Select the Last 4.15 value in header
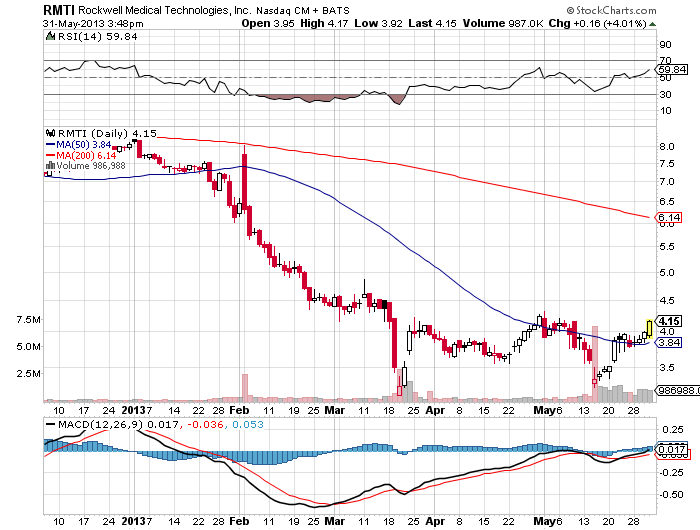The width and height of the screenshot is (700, 530). [433, 23]
